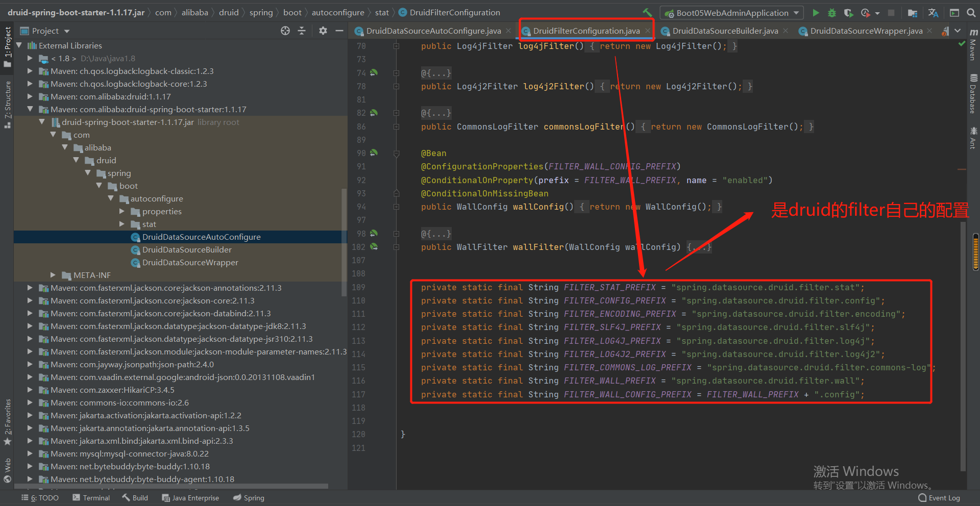This screenshot has width=980, height=506.
Task: Unfold the collapsed wallFilter body on line 102
Action: [699, 247]
